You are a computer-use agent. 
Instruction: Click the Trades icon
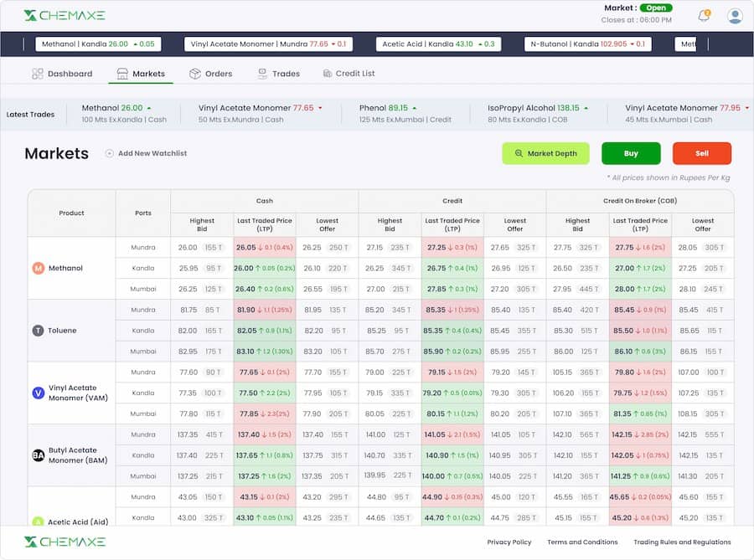[262, 74]
